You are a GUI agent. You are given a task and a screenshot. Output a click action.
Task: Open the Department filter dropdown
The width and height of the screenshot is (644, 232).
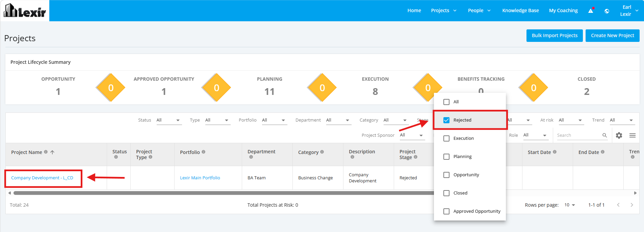tap(338, 120)
